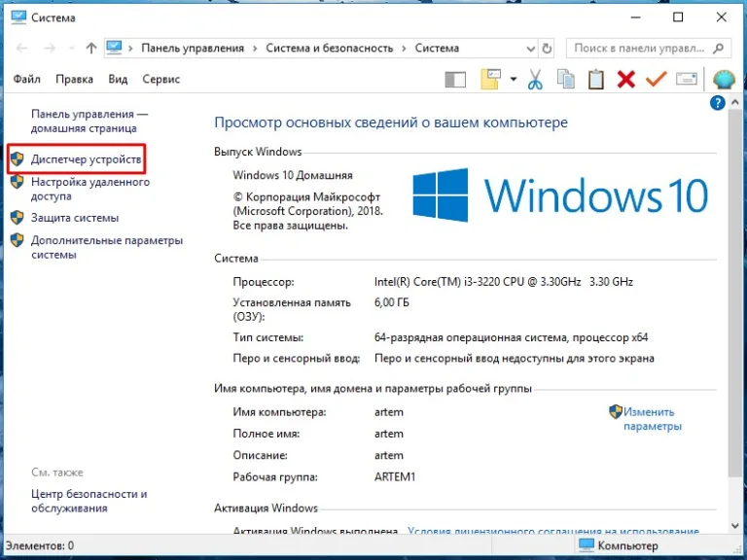The image size is (747, 560).
Task: Open Панель управления домашняя страница link
Action: [89, 121]
